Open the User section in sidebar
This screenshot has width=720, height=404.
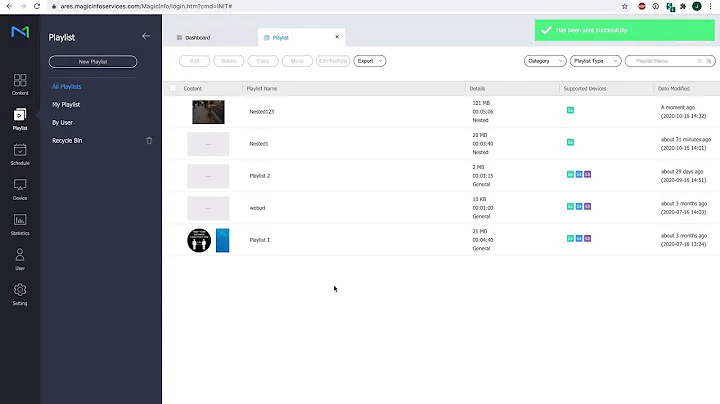[x=20, y=259]
